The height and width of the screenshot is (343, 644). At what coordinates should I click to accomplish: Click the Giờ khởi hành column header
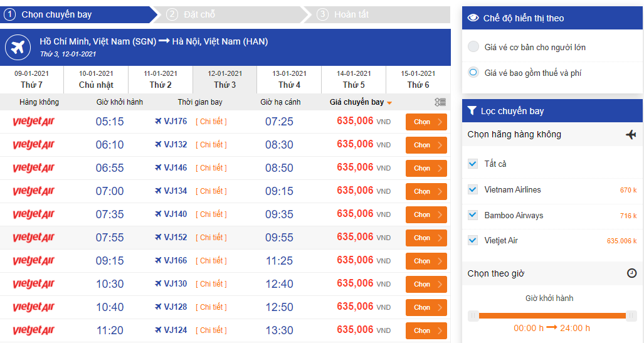pos(120,102)
